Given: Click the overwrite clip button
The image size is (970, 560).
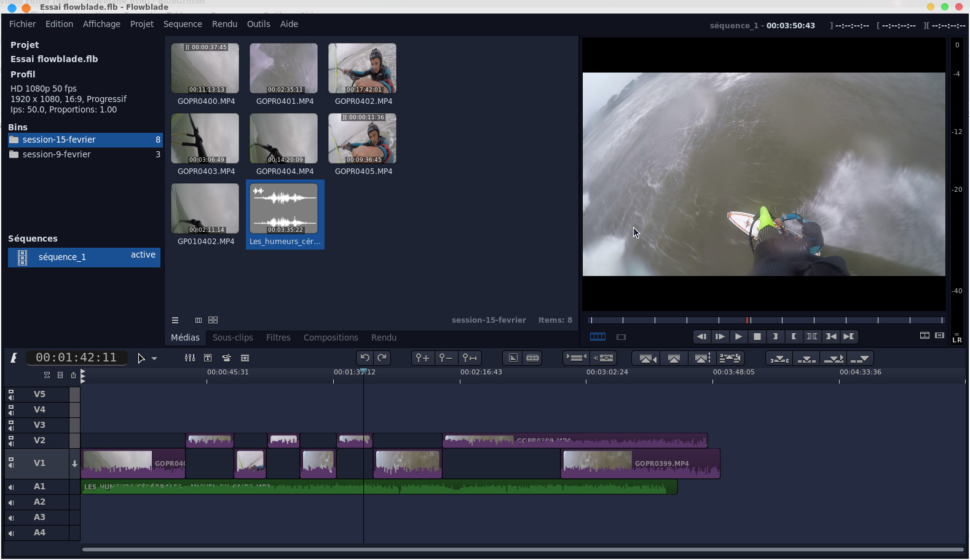Looking at the screenshot, I should (806, 358).
